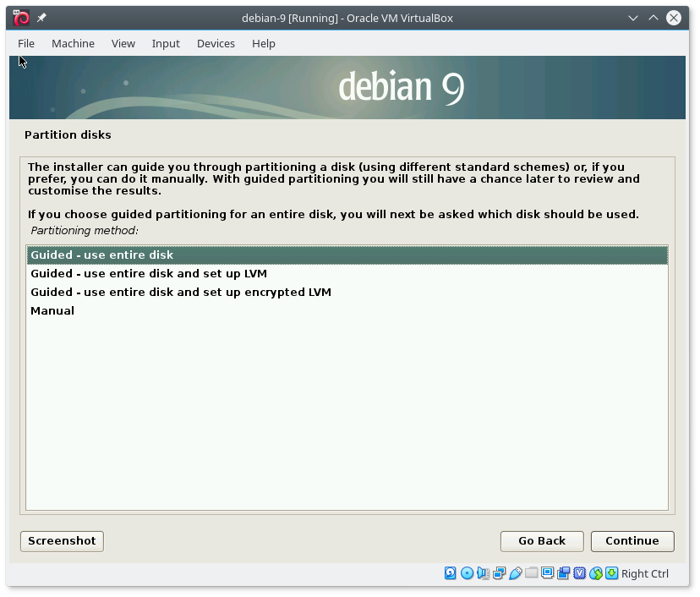Click the Screenshot button

62,541
